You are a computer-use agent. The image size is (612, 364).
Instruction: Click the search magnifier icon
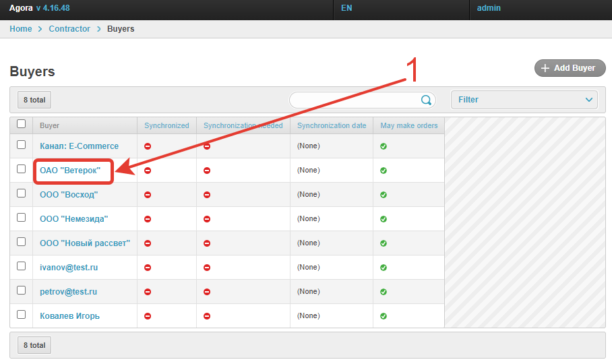pyautogui.click(x=426, y=100)
